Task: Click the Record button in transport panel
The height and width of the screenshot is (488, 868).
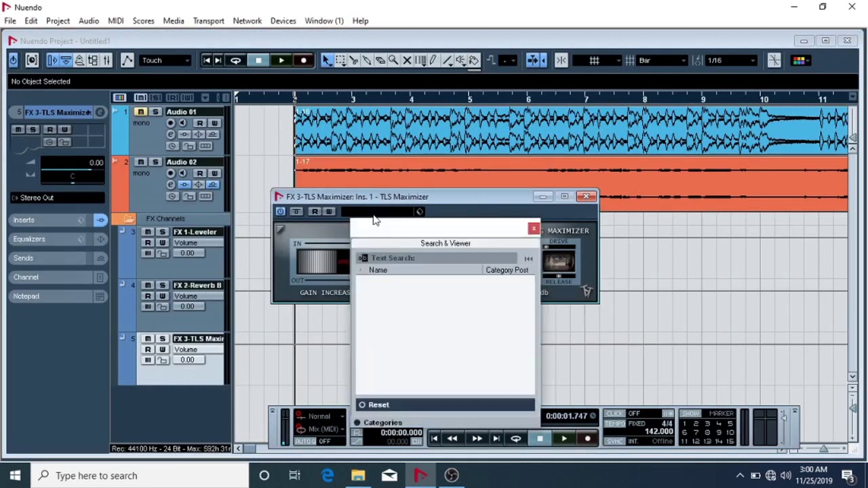Action: (587, 439)
